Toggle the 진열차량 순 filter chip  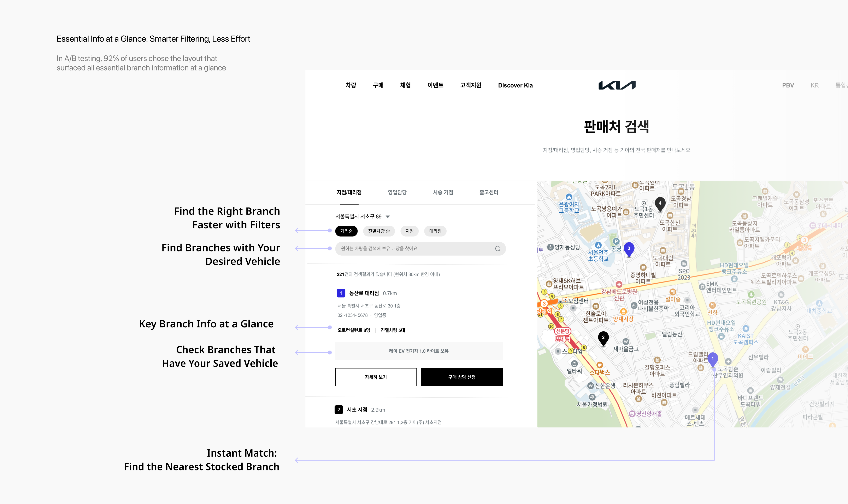[x=379, y=231]
